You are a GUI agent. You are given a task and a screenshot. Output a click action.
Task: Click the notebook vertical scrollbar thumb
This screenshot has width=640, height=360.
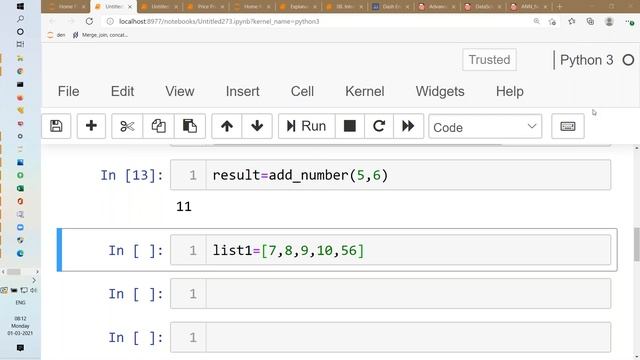pos(637,244)
